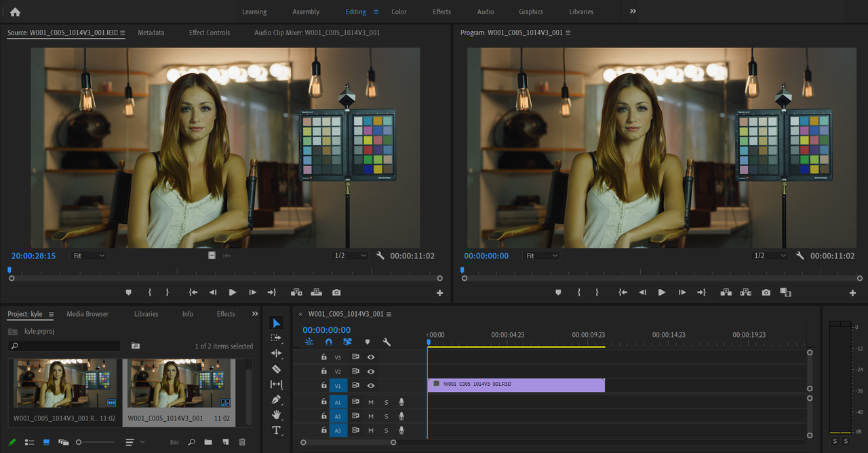Open Sort Icons dropdown in Project panel
The height and width of the screenshot is (453, 868).
point(134,442)
